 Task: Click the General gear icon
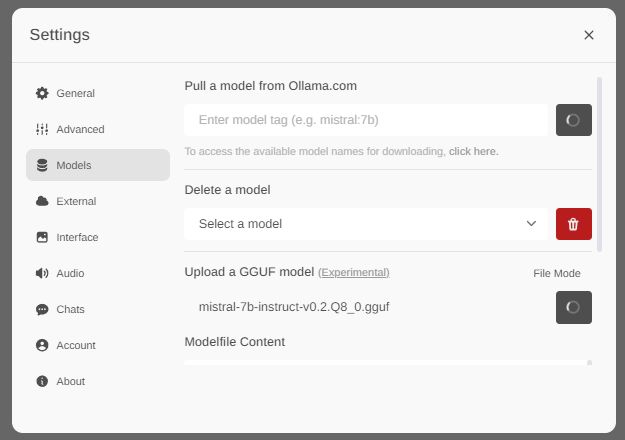click(x=42, y=93)
